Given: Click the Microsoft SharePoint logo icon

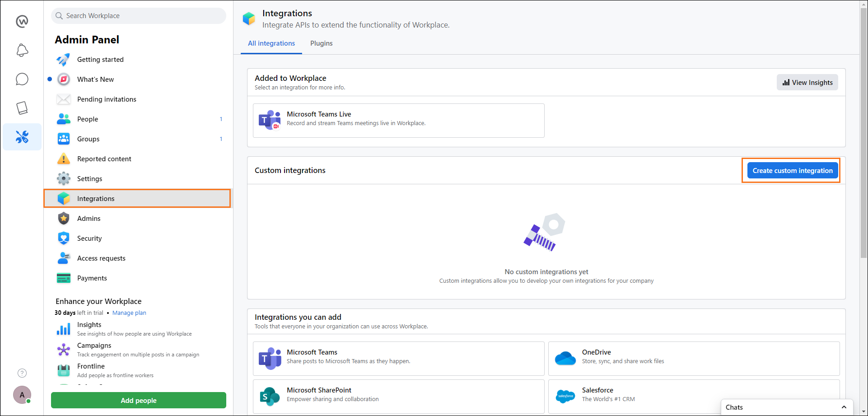Looking at the screenshot, I should tap(270, 397).
